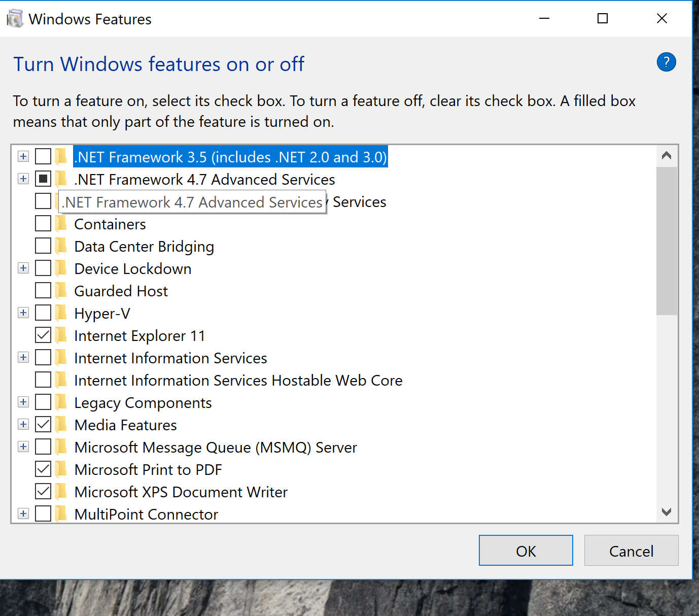Click the folder icon beside MultiPoint Connector
Image resolution: width=699 pixels, height=616 pixels.
point(61,514)
